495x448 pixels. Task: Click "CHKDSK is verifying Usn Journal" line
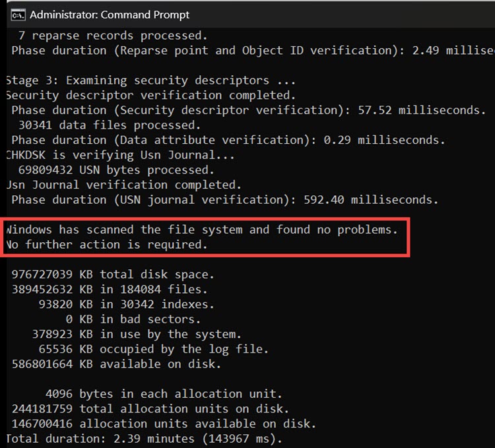(117, 155)
